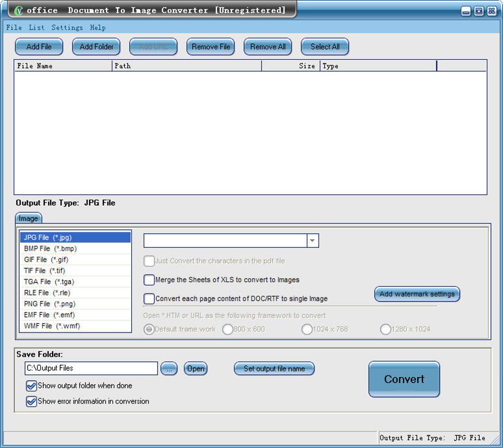
Task: Open the File menu
Action: pos(14,28)
